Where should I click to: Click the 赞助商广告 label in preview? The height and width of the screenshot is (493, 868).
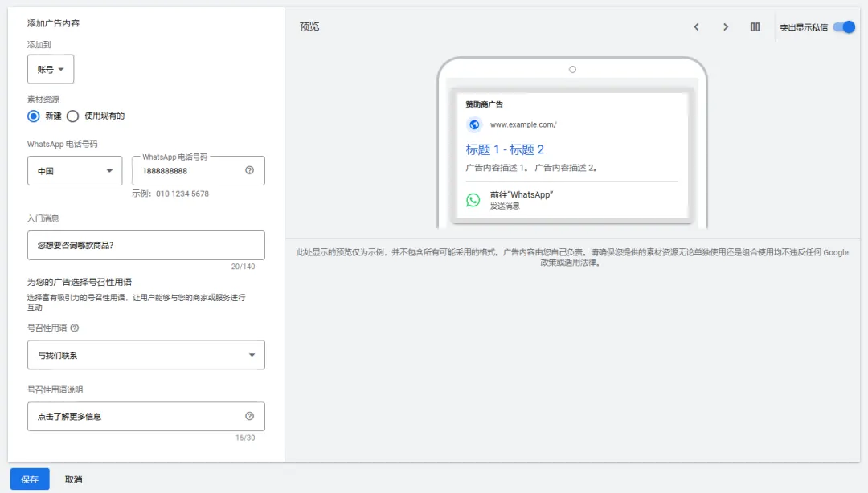(485, 104)
